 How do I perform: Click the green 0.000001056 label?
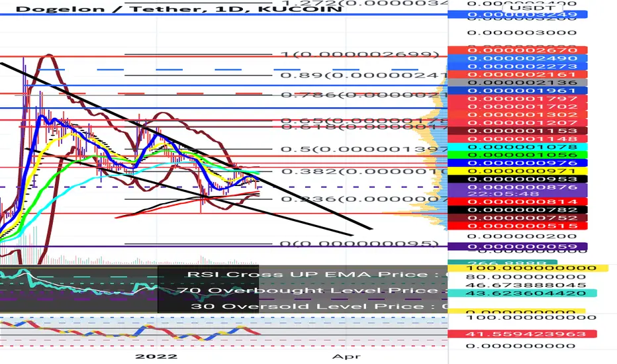[x=518, y=155]
